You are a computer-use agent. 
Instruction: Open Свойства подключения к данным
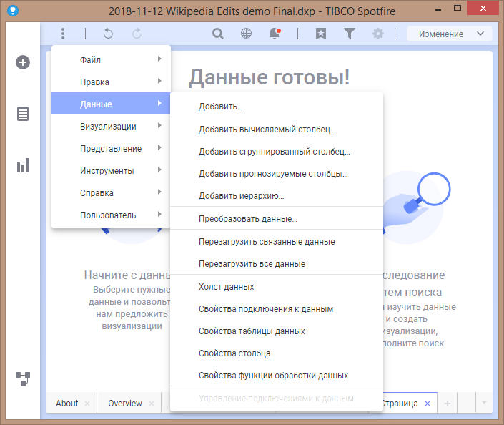(x=277, y=308)
